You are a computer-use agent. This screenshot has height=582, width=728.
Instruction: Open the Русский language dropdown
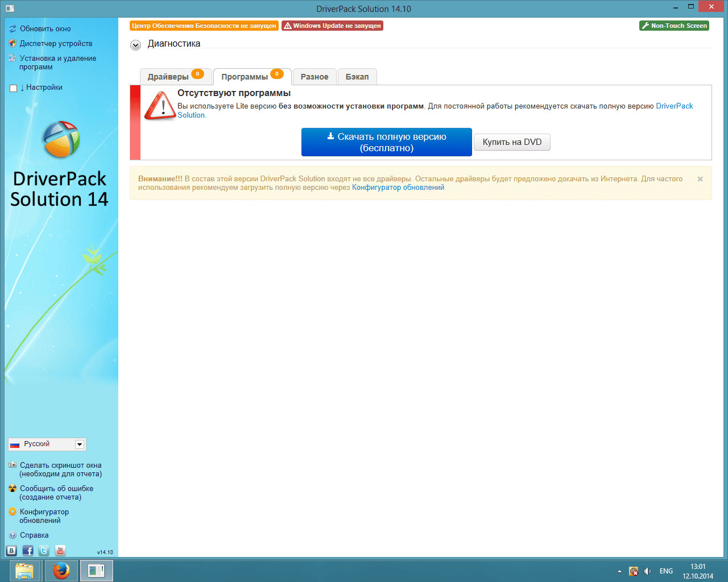tap(47, 444)
